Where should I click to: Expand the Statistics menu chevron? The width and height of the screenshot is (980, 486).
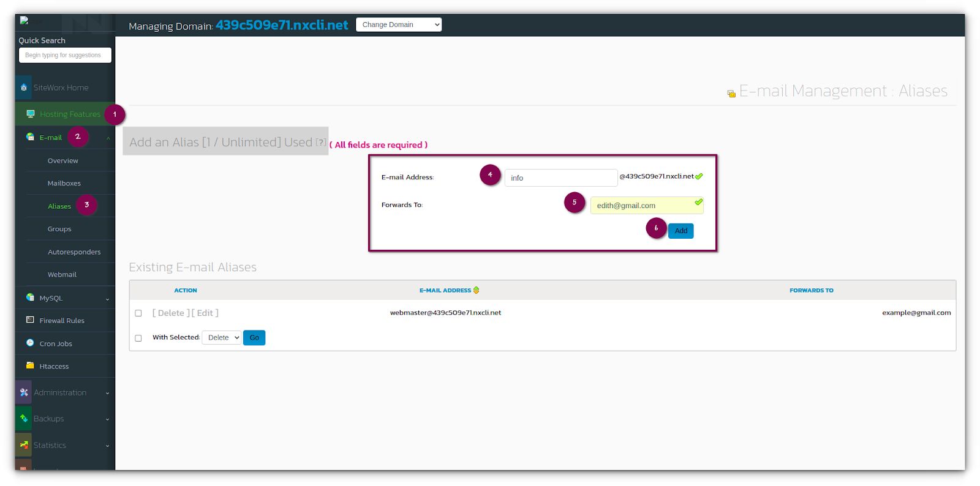click(x=107, y=446)
